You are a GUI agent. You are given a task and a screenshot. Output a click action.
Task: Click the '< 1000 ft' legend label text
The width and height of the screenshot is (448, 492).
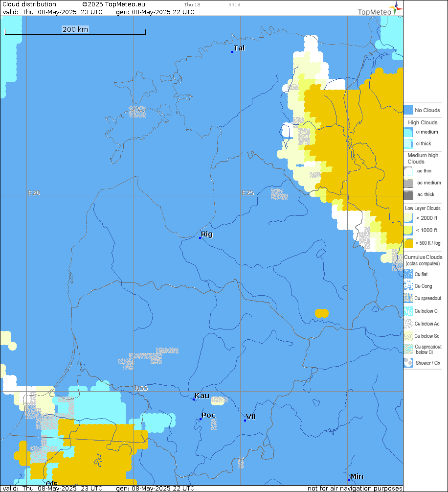coord(426,230)
